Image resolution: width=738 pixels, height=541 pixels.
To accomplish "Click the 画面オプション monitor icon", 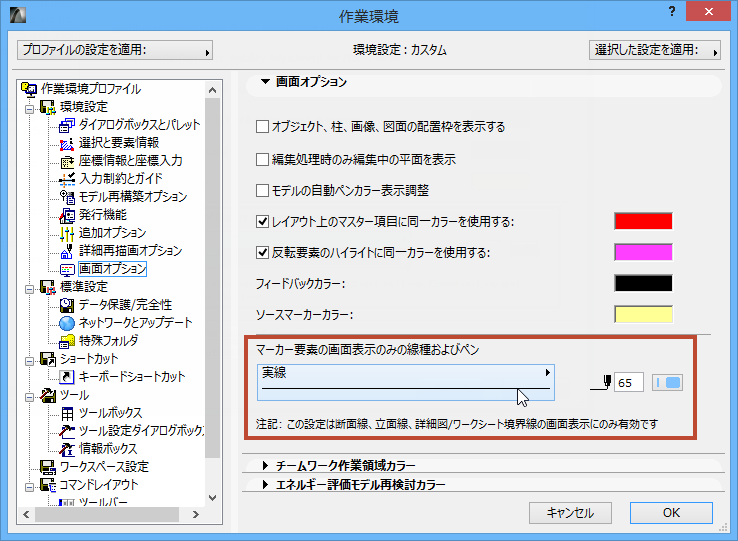I will (67, 269).
